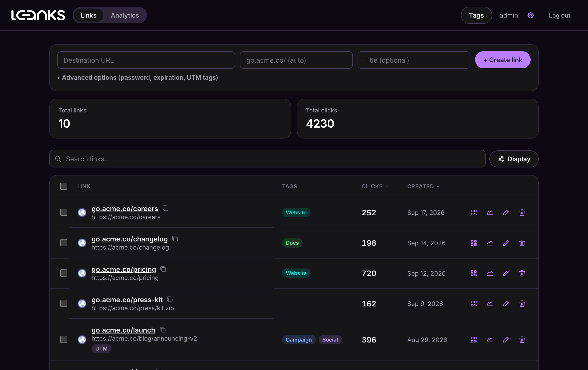
Task: Click the Docs tag on go.acme.co/changelog
Action: pos(292,243)
